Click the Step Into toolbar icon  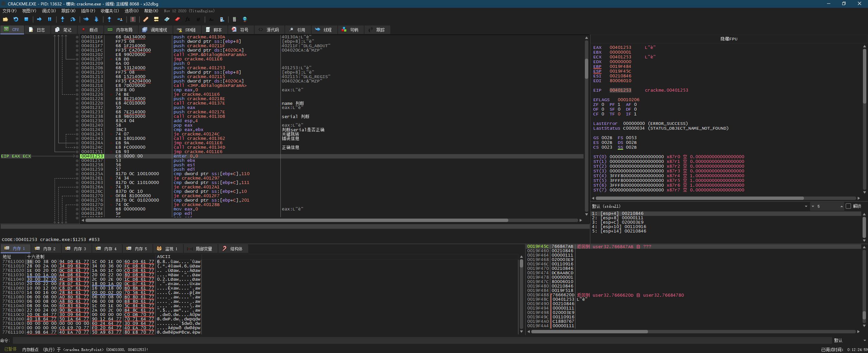62,19
